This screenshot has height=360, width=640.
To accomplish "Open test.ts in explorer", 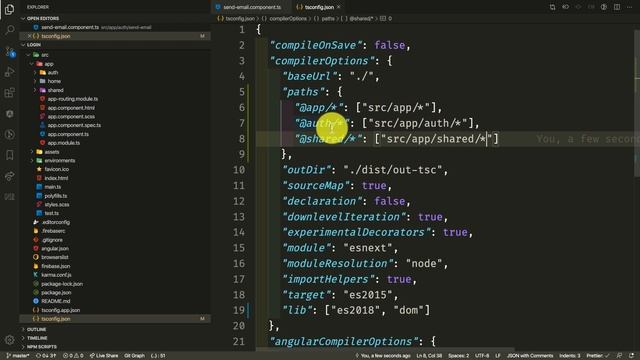I will click(x=51, y=213).
